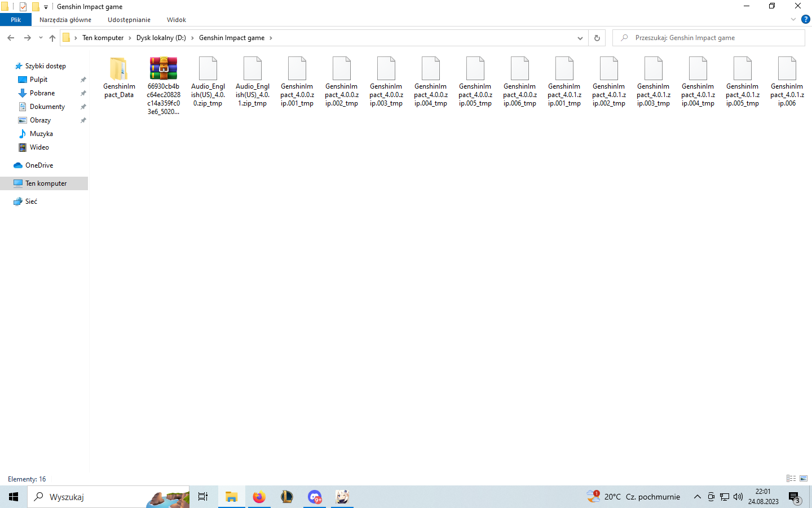This screenshot has width=812, height=508.
Task: Click Ten komputer in address bar
Action: [x=103, y=38]
